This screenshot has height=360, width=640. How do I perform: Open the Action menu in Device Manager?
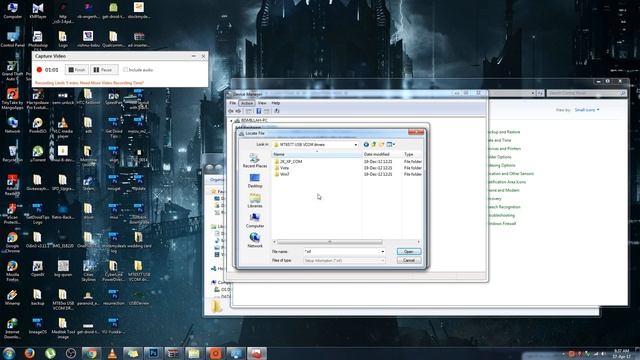tap(247, 103)
